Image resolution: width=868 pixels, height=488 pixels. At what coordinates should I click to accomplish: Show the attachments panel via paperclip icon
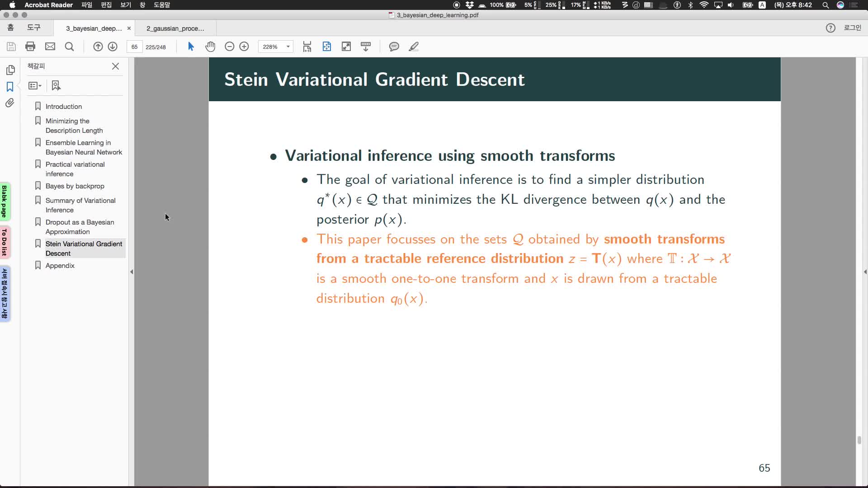pos(10,103)
